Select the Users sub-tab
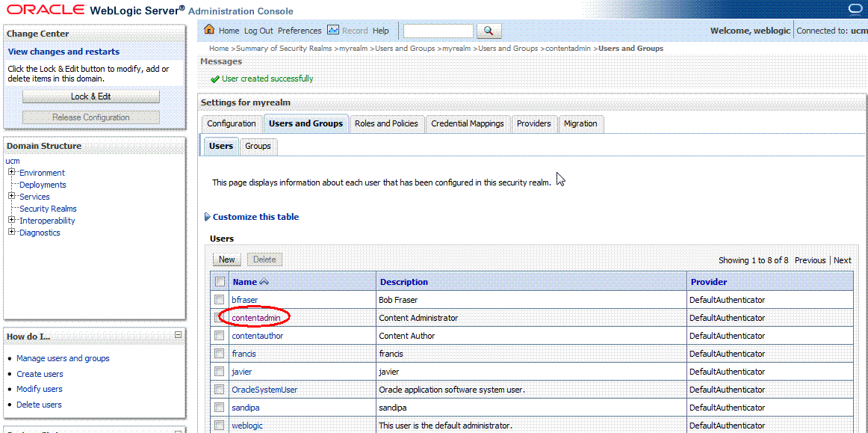 221,146
